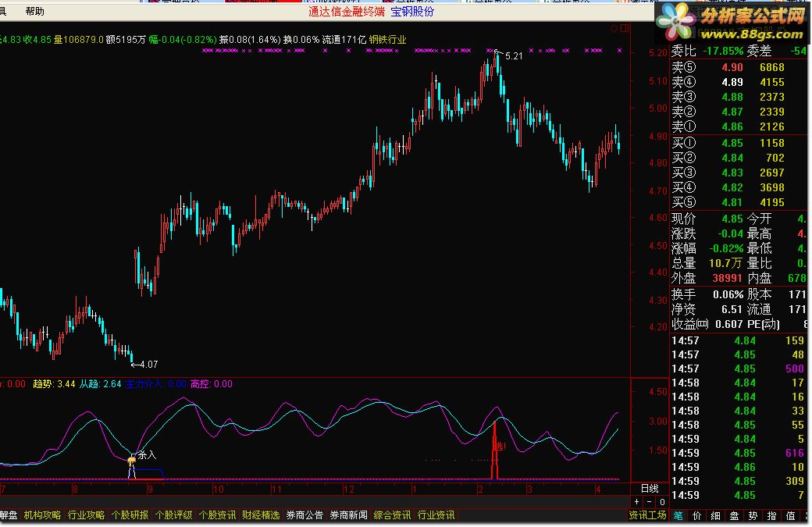Image resolution: width=812 pixels, height=527 pixels.
Task: Click the 涨幅 -0.82% field
Action: tap(707, 248)
